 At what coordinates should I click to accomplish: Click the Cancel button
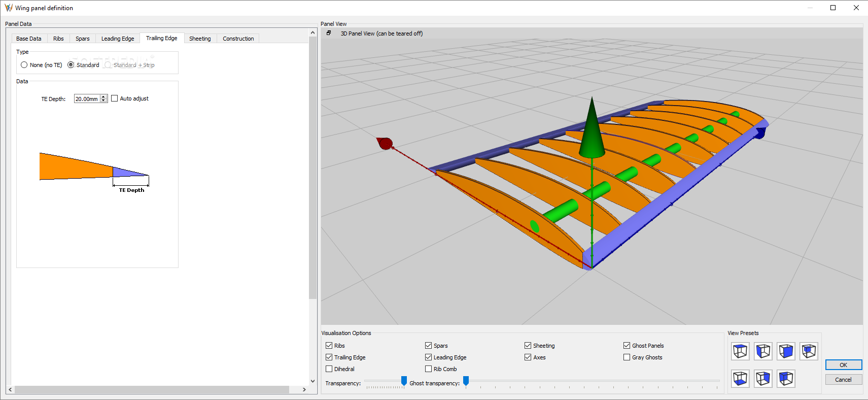click(844, 380)
